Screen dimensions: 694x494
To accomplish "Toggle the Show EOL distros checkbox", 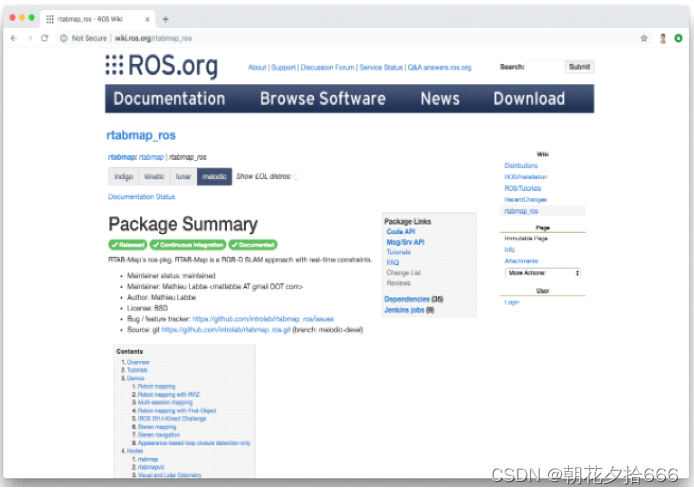I will click(297, 177).
